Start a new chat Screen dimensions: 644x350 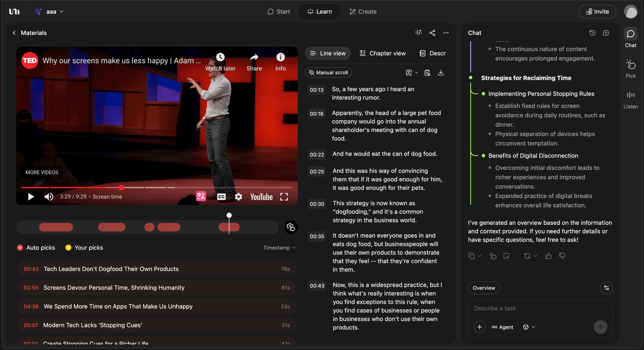click(606, 33)
